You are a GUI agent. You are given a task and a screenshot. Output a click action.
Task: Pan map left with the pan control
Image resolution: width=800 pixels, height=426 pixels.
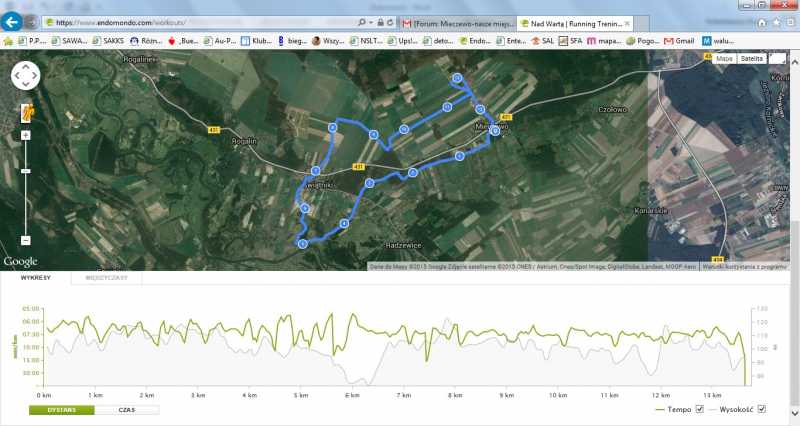(x=16, y=76)
